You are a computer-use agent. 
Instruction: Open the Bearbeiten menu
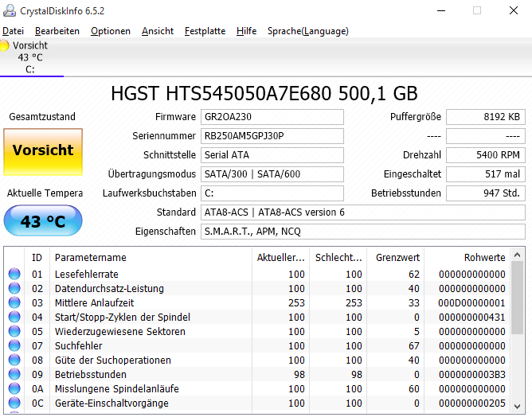click(57, 31)
